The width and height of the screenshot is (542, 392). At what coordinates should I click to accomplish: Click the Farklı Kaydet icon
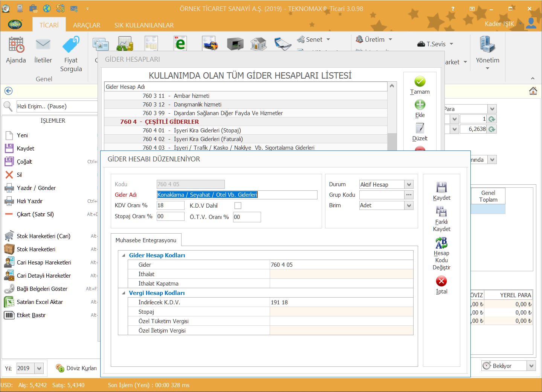point(441,211)
